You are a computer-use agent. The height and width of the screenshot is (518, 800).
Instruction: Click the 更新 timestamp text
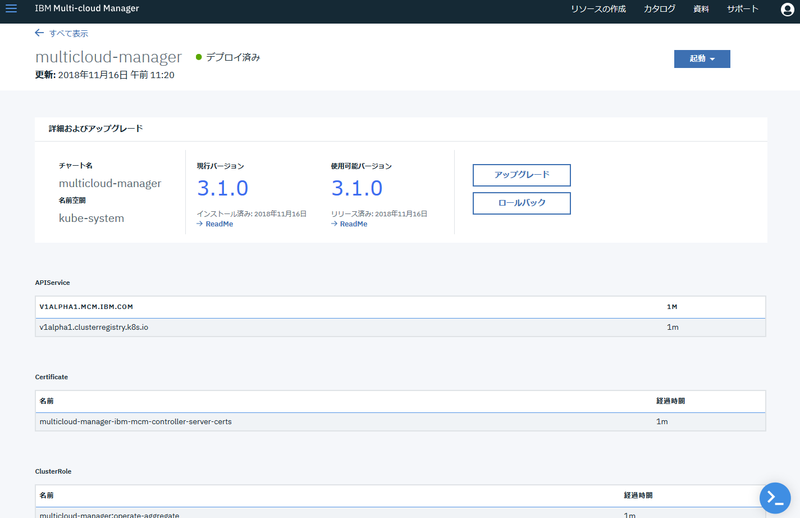coord(105,75)
